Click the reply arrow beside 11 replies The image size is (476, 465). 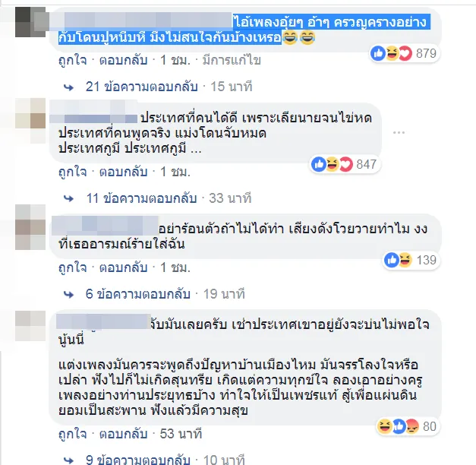point(69,199)
